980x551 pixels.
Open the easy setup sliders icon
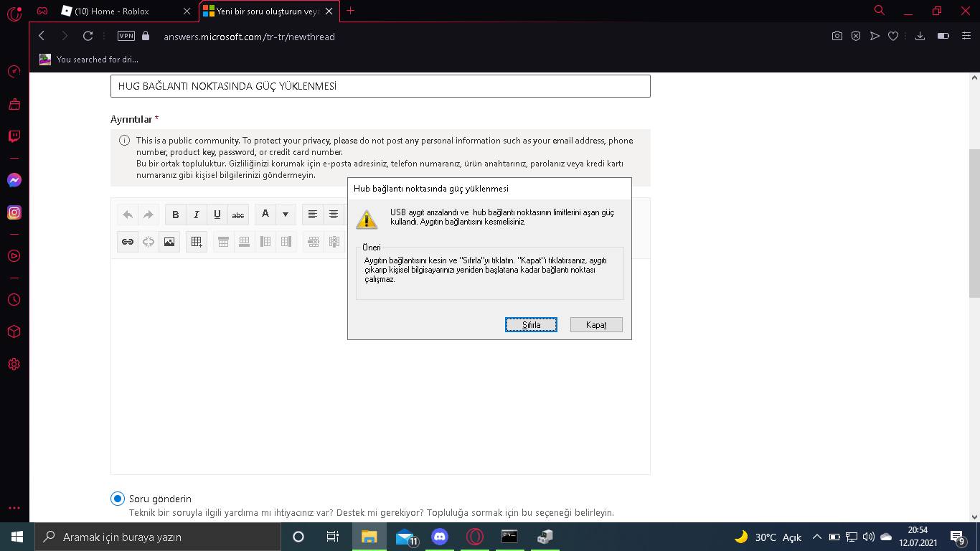(966, 36)
